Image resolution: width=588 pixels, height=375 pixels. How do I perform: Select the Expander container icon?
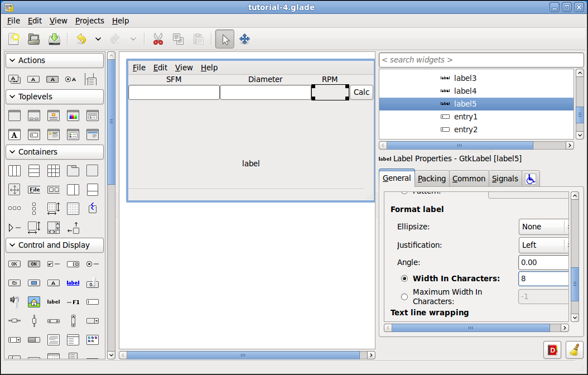(15, 227)
